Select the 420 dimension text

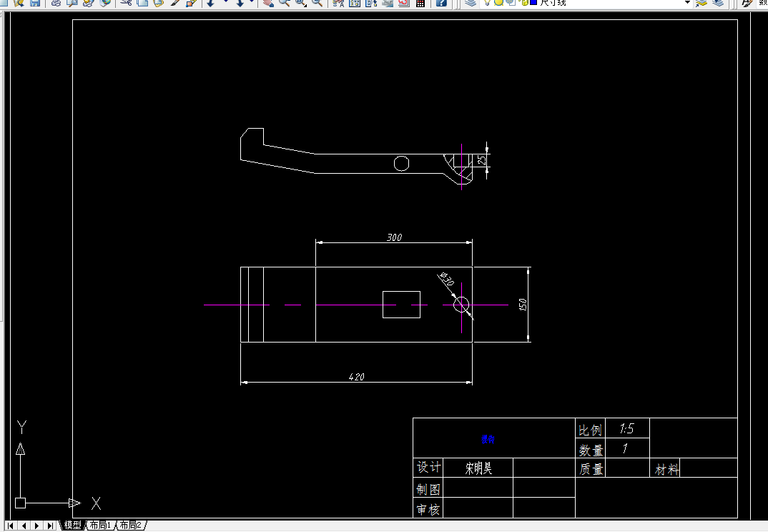357,378
